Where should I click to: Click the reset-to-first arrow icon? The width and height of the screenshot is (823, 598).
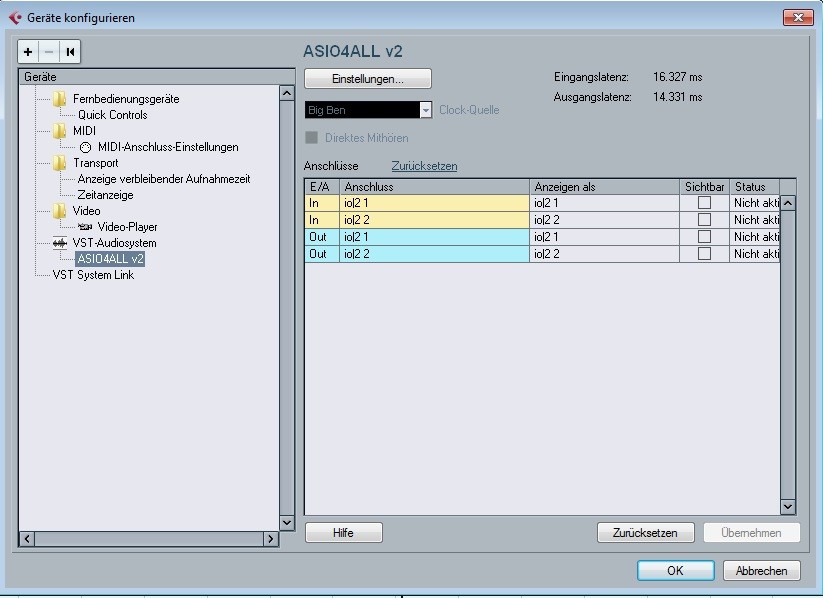point(70,52)
